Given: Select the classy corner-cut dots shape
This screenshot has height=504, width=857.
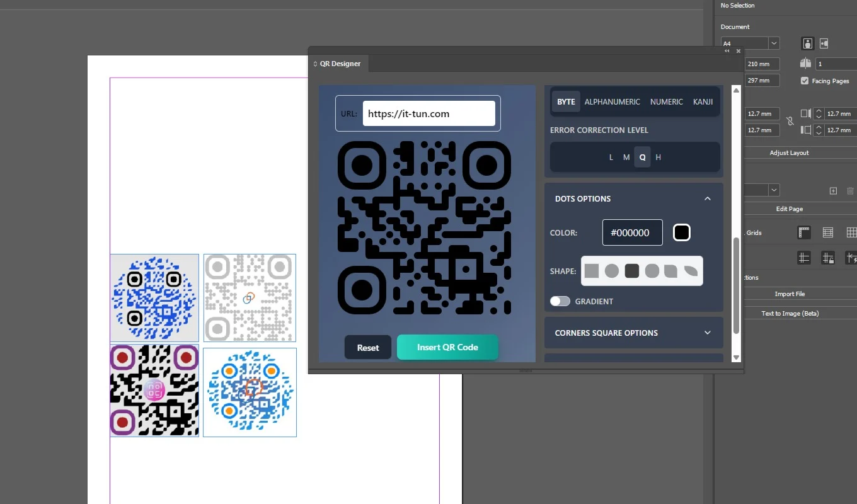Looking at the screenshot, I should point(671,271).
